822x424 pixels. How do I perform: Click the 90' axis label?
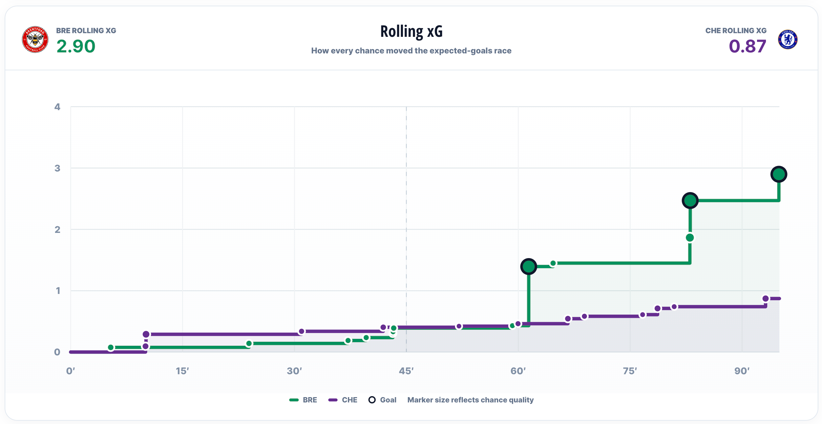742,371
